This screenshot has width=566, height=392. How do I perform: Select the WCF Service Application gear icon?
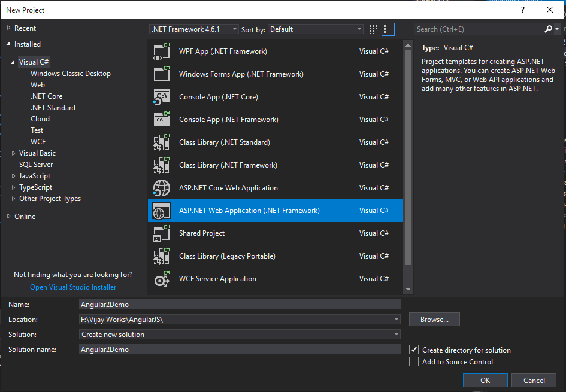162,279
